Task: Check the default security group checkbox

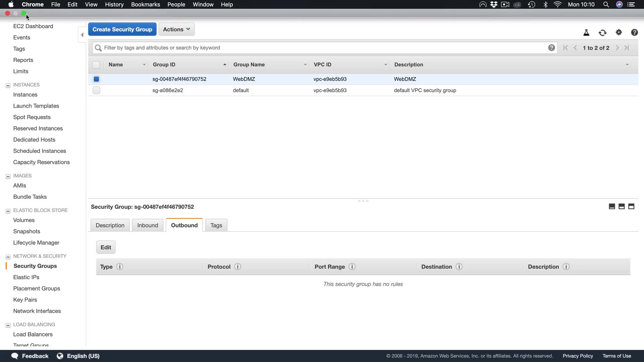Action: point(96,90)
